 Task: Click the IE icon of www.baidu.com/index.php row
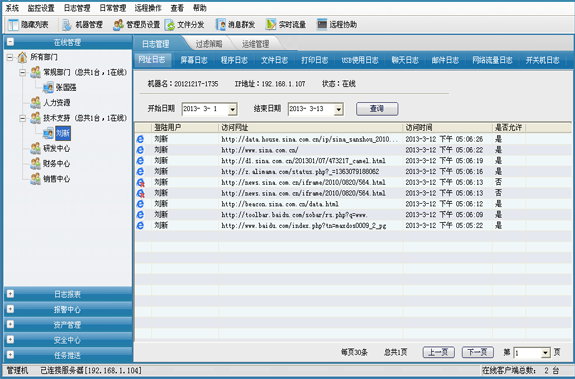coord(140,225)
